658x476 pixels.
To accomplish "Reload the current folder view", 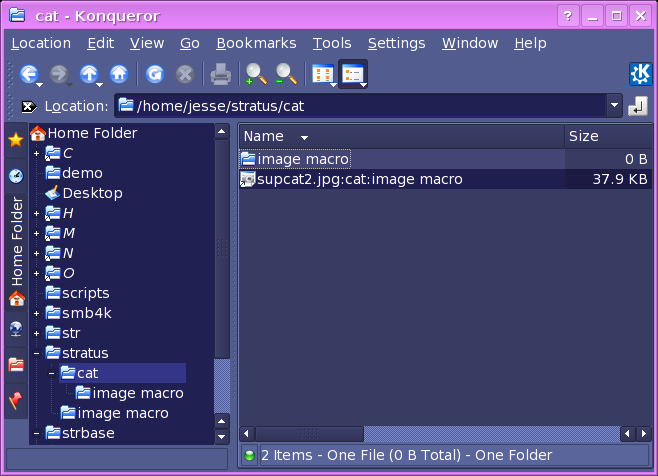I will tap(155, 74).
